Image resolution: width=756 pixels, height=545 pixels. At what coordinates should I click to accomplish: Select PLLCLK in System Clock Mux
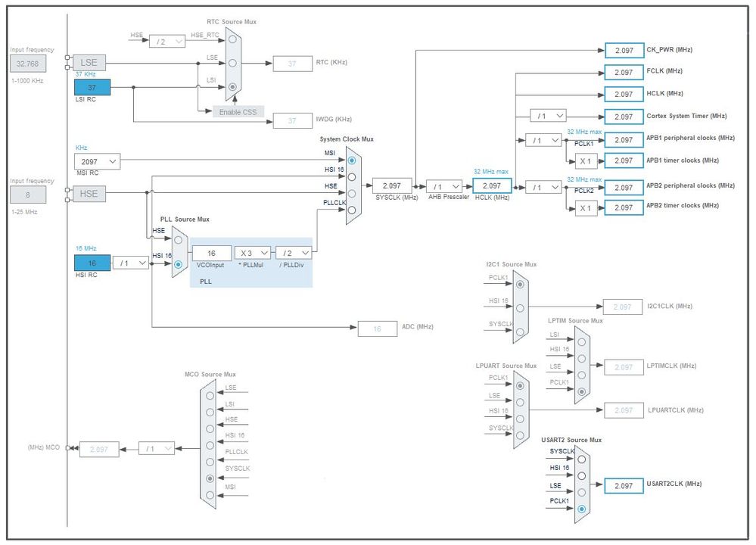pyautogui.click(x=352, y=210)
